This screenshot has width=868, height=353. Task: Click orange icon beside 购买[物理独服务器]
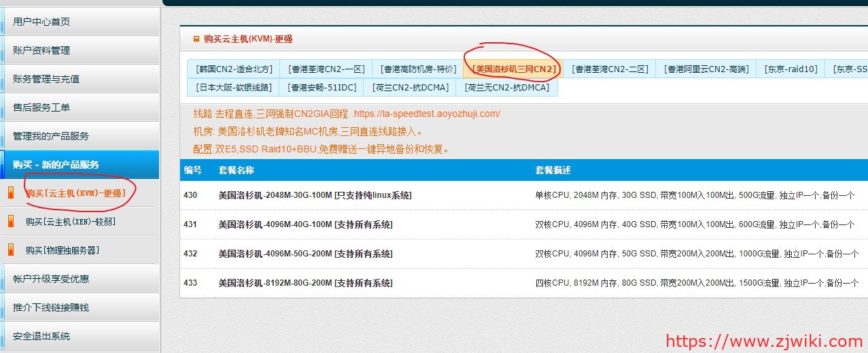click(x=10, y=250)
